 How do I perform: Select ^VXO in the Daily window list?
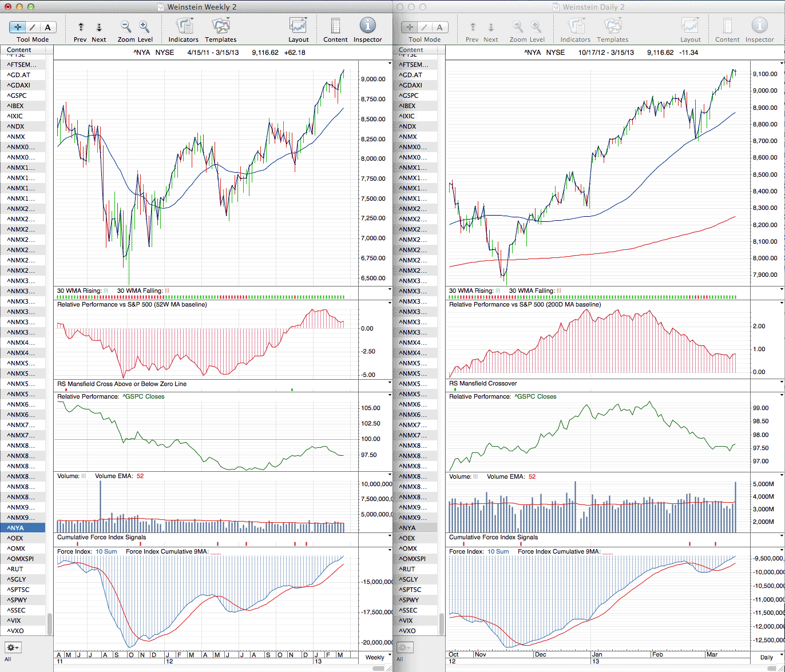tap(415, 631)
